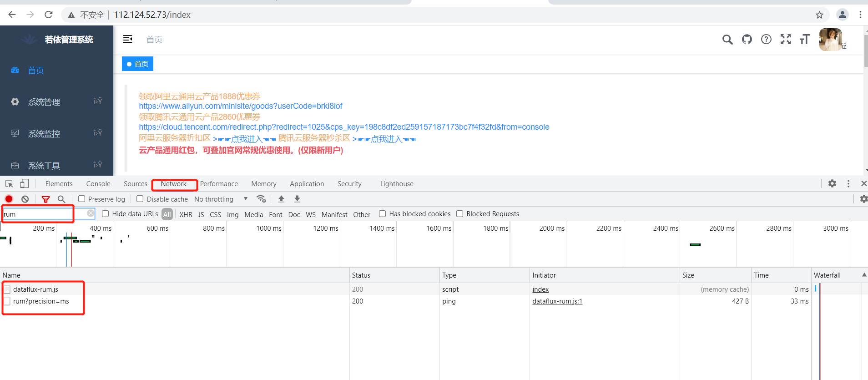Viewport: 868px width, 380px height.
Task: Open the aliyun.com coupon link
Action: (240, 106)
